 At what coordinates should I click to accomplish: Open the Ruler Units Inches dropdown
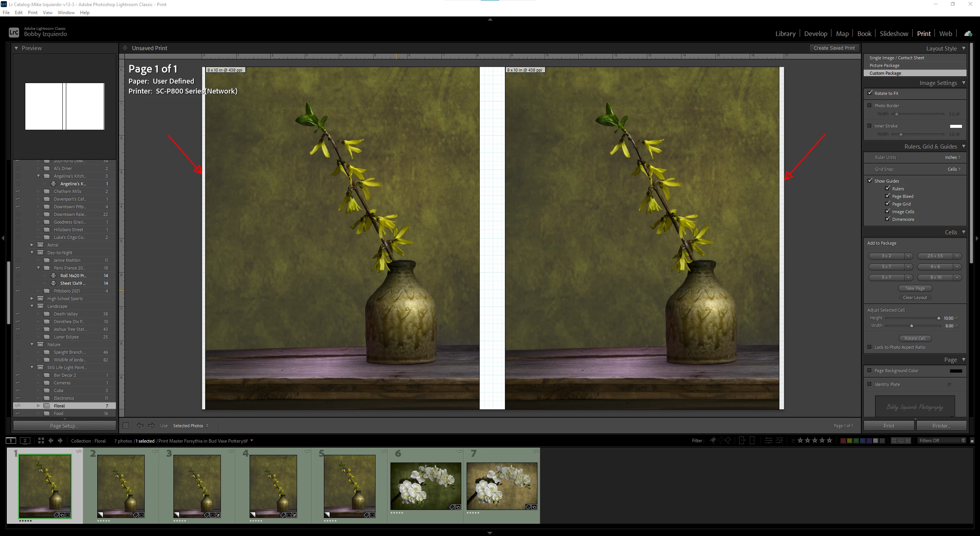coord(952,157)
